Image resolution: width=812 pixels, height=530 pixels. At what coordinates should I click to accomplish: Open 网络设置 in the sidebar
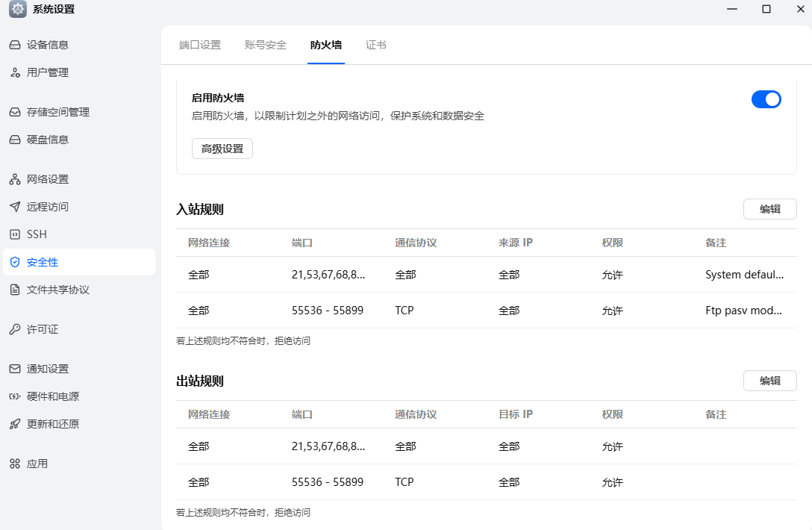45,178
